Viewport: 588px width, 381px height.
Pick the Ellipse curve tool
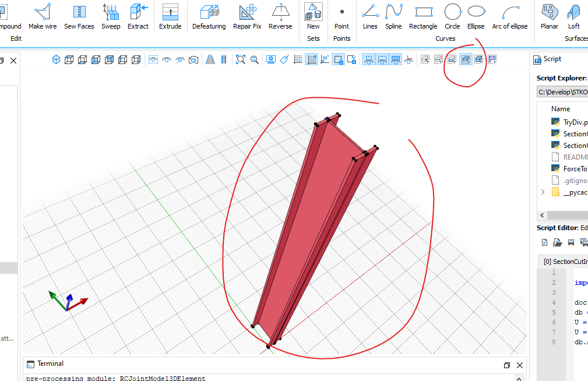pyautogui.click(x=476, y=16)
